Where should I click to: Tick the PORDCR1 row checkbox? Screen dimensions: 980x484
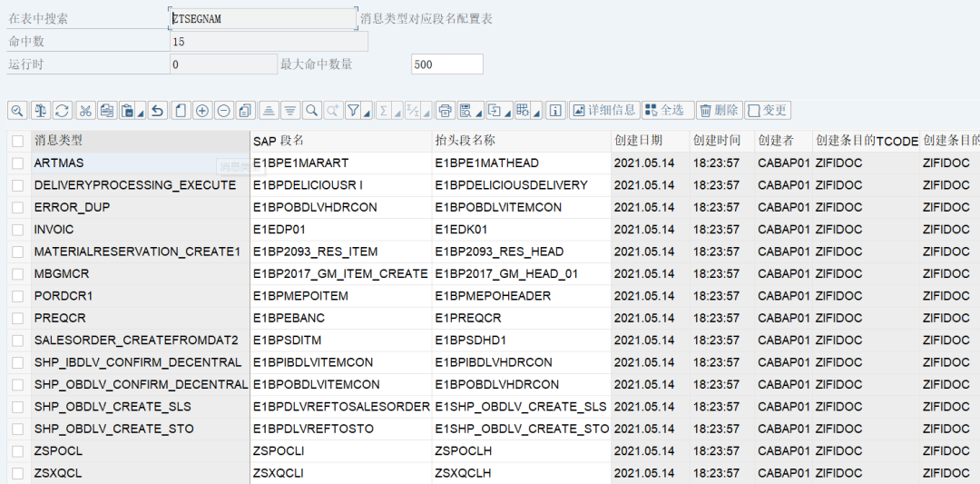click(17, 296)
